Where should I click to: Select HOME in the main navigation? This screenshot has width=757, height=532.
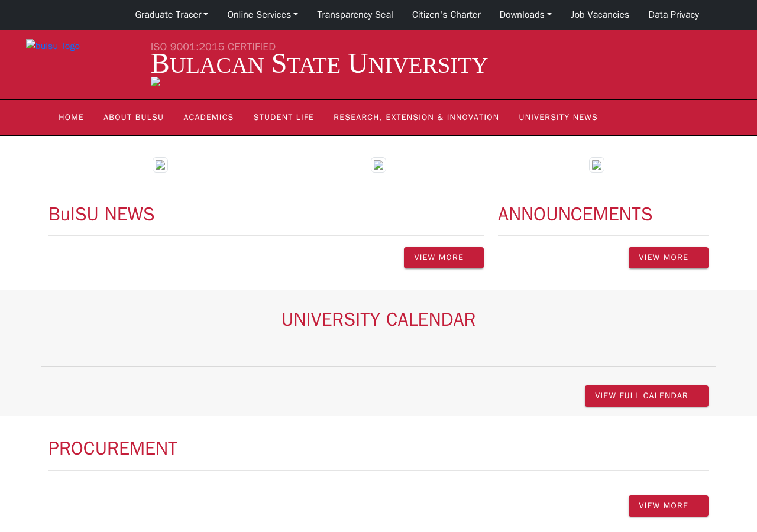point(71,118)
